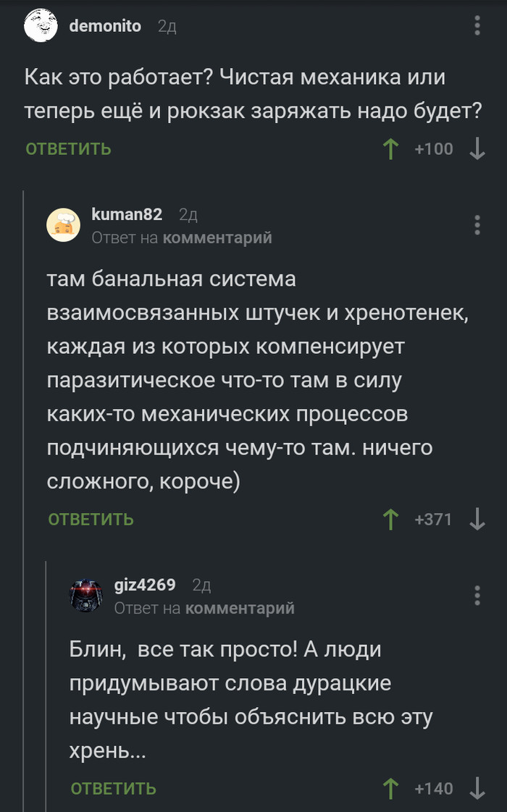The width and height of the screenshot is (507, 812).
Task: Expand options menu on giz4269's comment
Action: [477, 596]
